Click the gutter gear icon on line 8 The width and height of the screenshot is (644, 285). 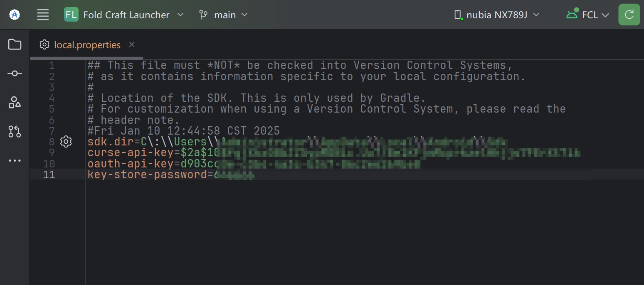pos(66,142)
